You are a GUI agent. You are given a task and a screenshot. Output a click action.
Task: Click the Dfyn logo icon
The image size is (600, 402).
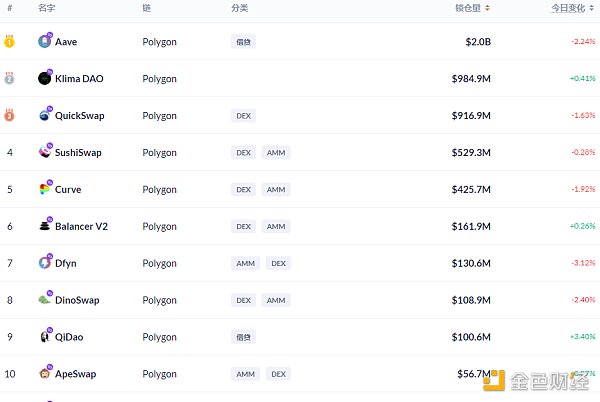pyautogui.click(x=45, y=263)
